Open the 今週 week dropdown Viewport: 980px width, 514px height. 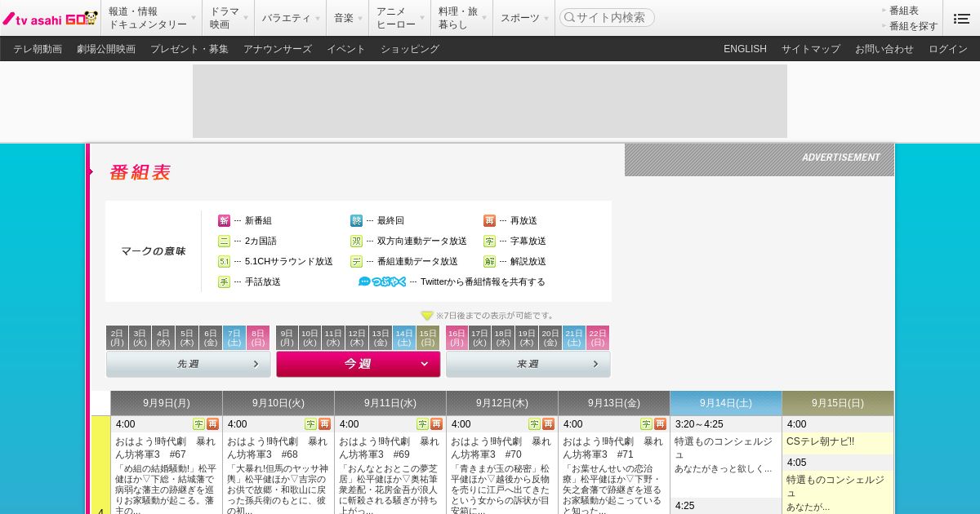click(359, 364)
